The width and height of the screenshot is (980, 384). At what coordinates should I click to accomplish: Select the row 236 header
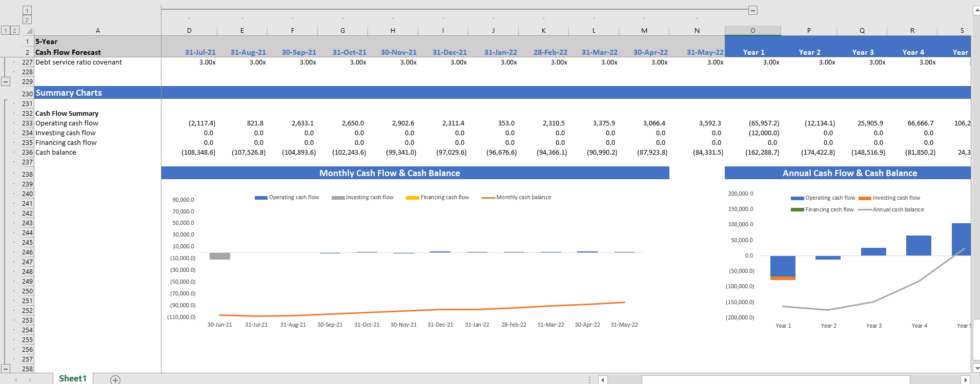coord(27,153)
